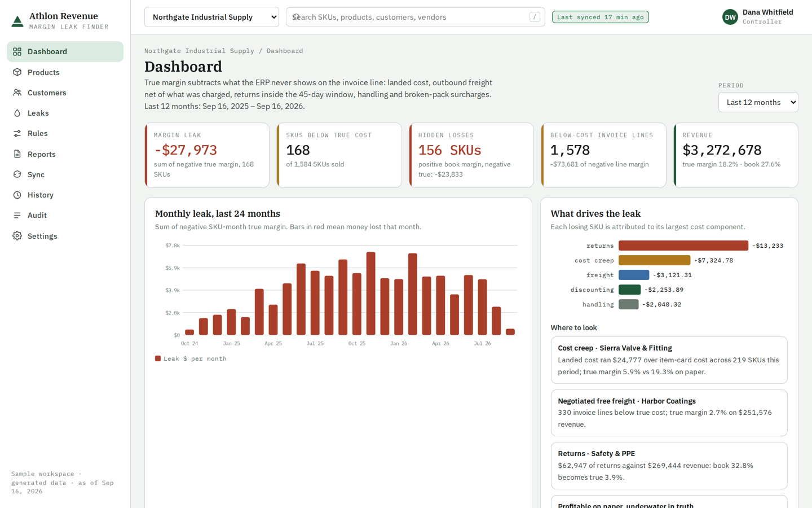Click the search magnifier icon
This screenshot has height=508, width=812.
pos(296,17)
